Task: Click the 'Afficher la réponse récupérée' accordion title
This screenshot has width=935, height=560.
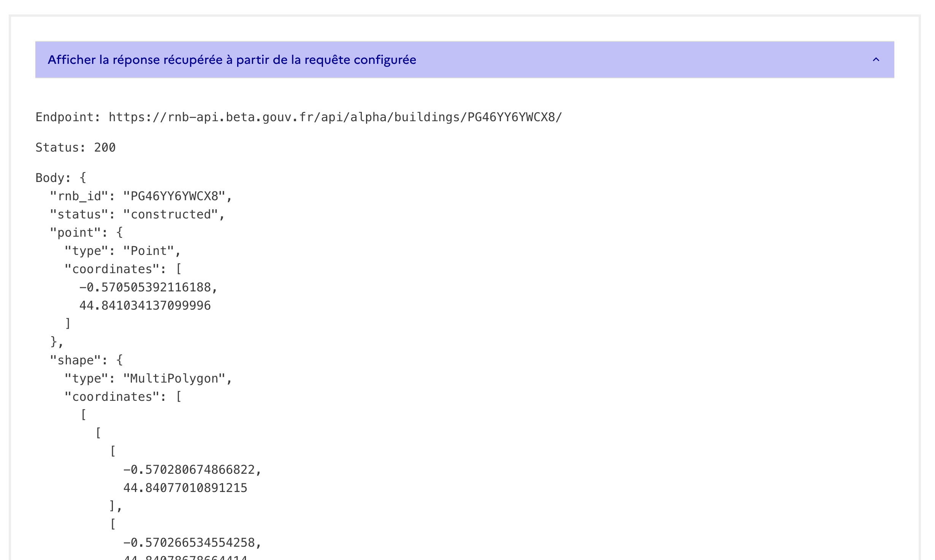Action: tap(232, 60)
